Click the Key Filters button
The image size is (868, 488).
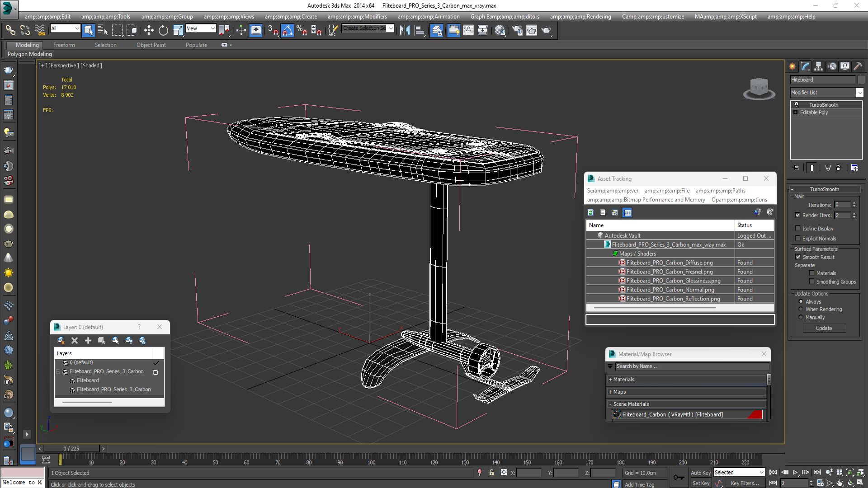pos(745,483)
